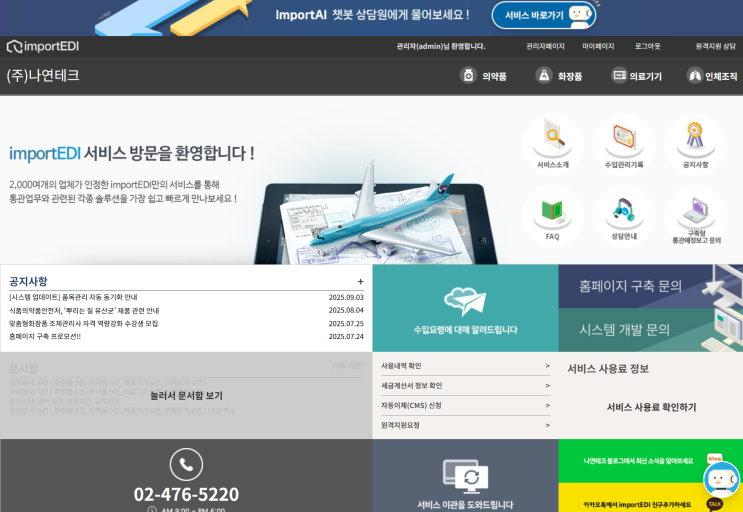Expand 공지사항 with the plus icon
The height and width of the screenshot is (512, 743).
point(361,281)
